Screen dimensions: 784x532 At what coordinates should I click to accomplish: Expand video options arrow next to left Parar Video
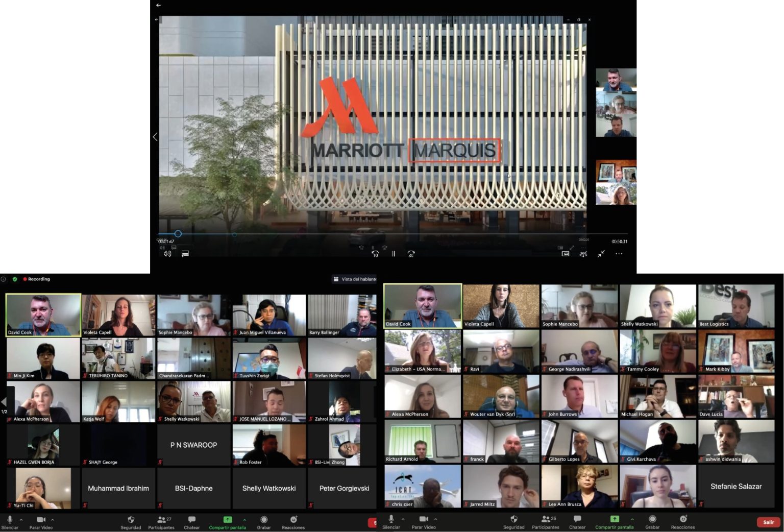coord(52,520)
